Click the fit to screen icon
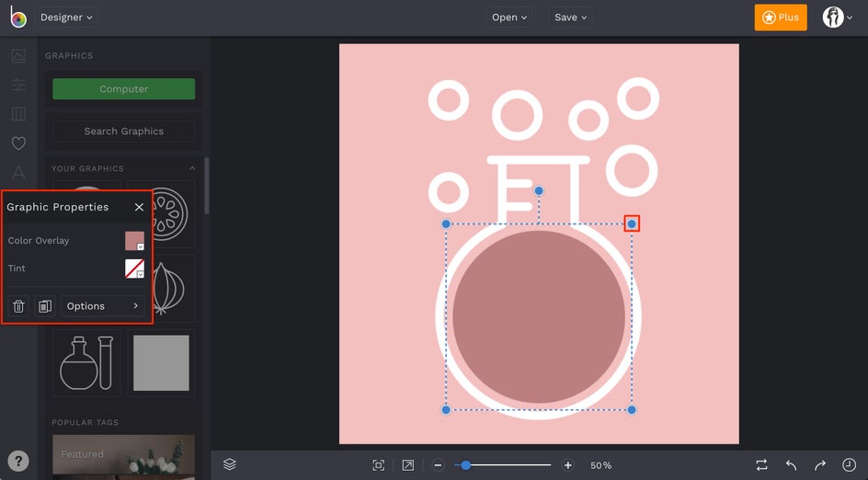Viewport: 868px width, 480px height. (378, 465)
